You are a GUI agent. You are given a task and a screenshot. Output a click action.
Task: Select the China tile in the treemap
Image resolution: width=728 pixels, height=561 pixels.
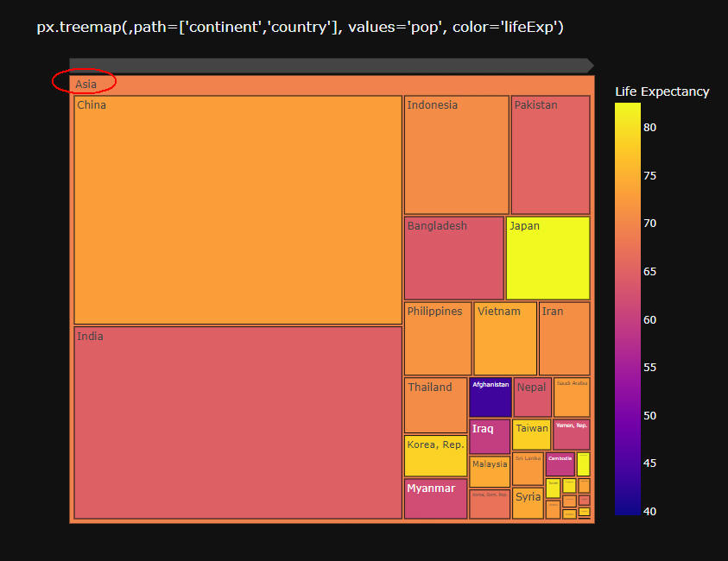[x=237, y=210]
